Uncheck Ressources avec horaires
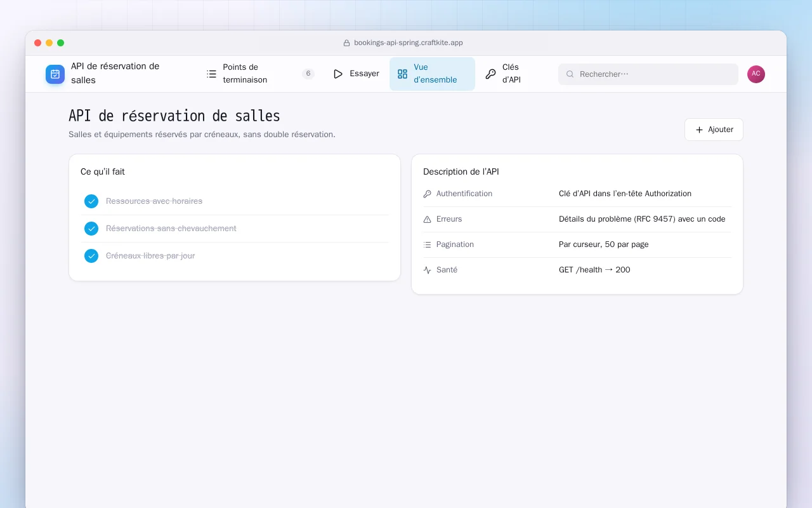The width and height of the screenshot is (812, 508). (91, 201)
